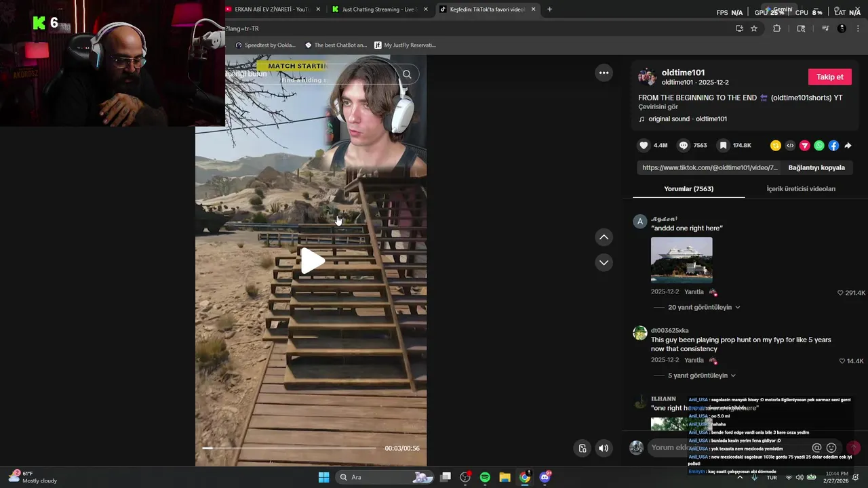868x488 pixels.
Task: Seek along the video progress bar
Action: [x=289, y=448]
